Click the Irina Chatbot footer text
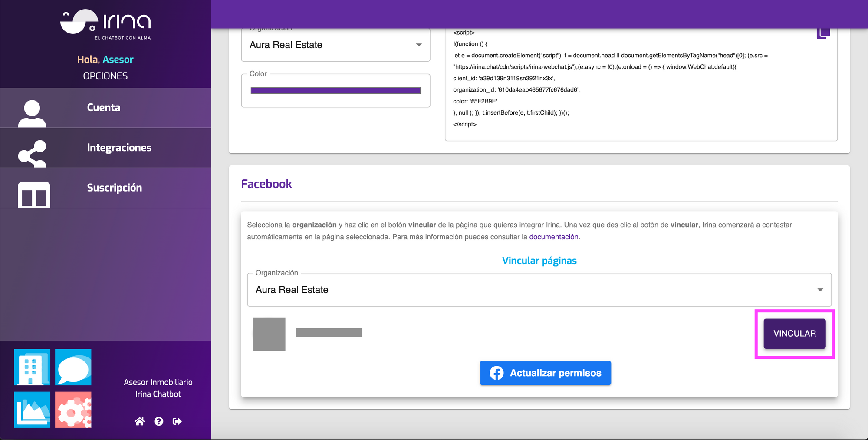The height and width of the screenshot is (440, 868). (158, 394)
